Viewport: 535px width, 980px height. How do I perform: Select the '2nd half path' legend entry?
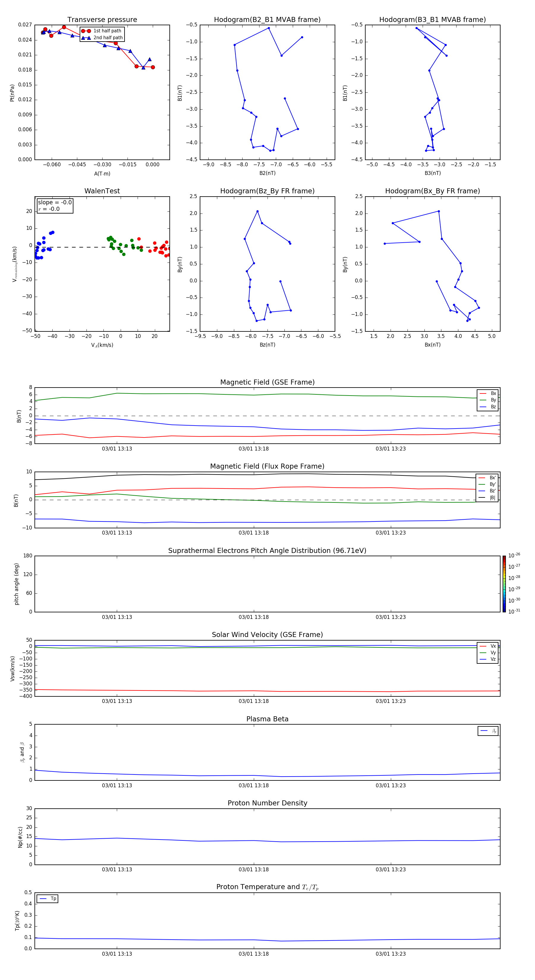click(x=102, y=38)
